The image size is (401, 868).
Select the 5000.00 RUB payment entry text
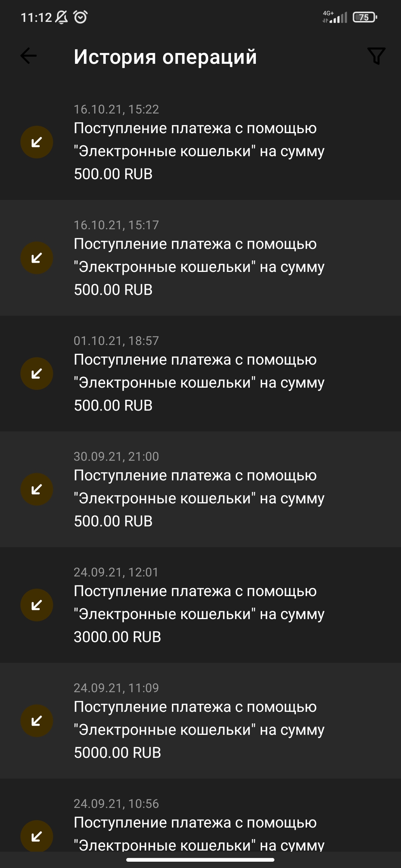(x=199, y=730)
